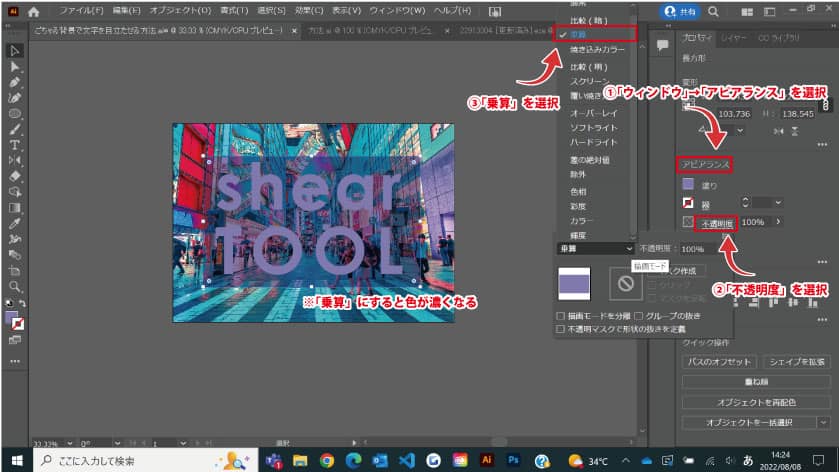Select the Type tool

tap(14, 145)
